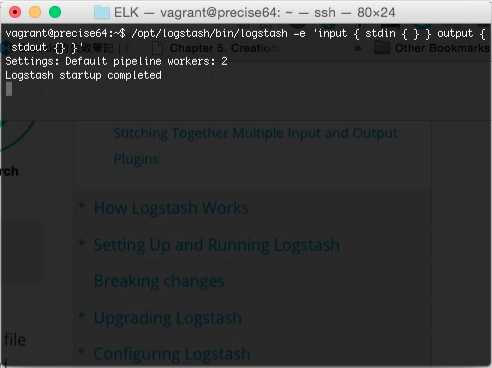This screenshot has height=368, width=492.
Task: Open Stitching Together Multiple Input and Output Plugins
Action: tap(256, 146)
